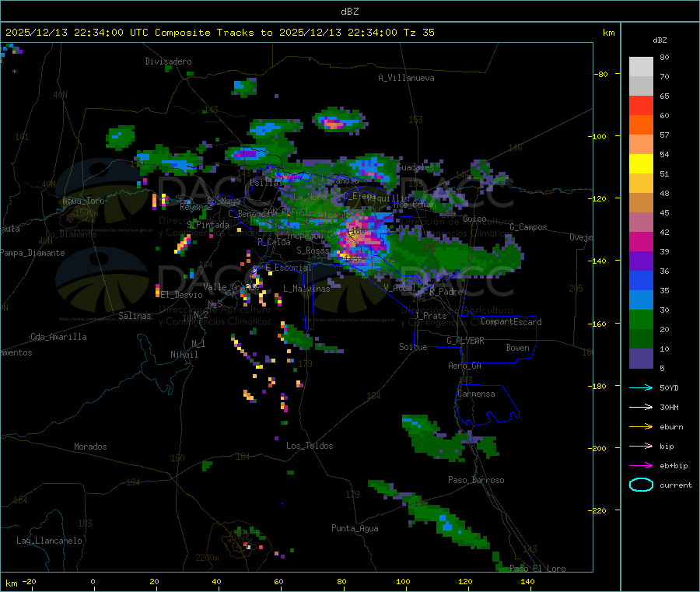Click the orange 60 dBZ color swatch
Viewport: 700px width, 592px height.
pos(641,125)
